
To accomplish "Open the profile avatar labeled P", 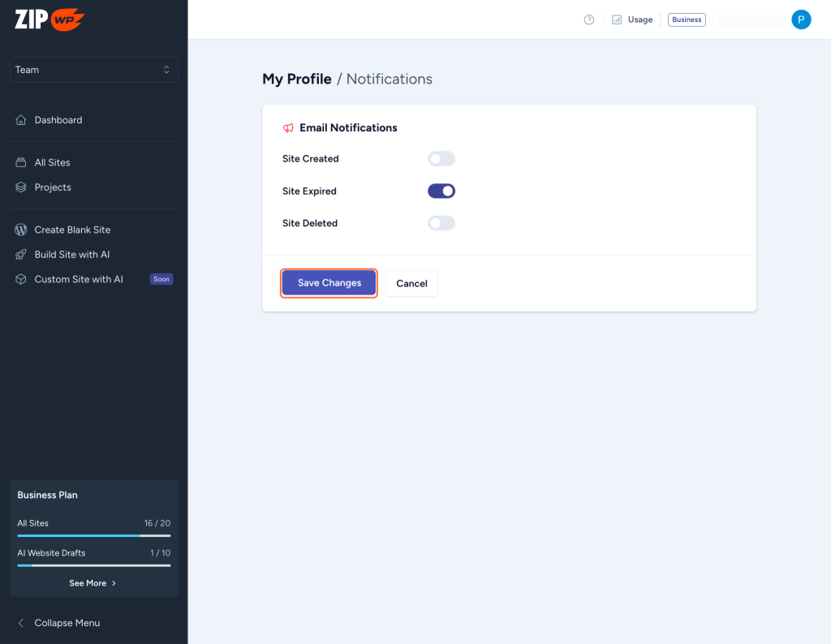I will 801,19.
